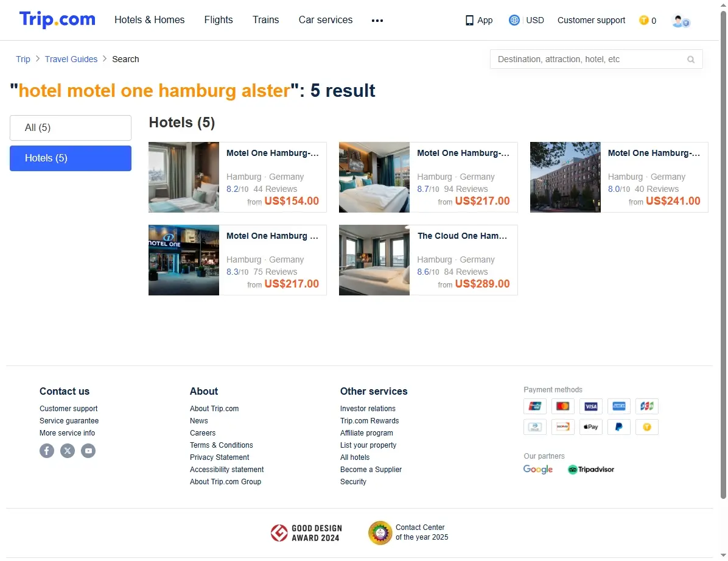Open the Become a Supplier link
This screenshot has width=728, height=561.
coord(371,470)
